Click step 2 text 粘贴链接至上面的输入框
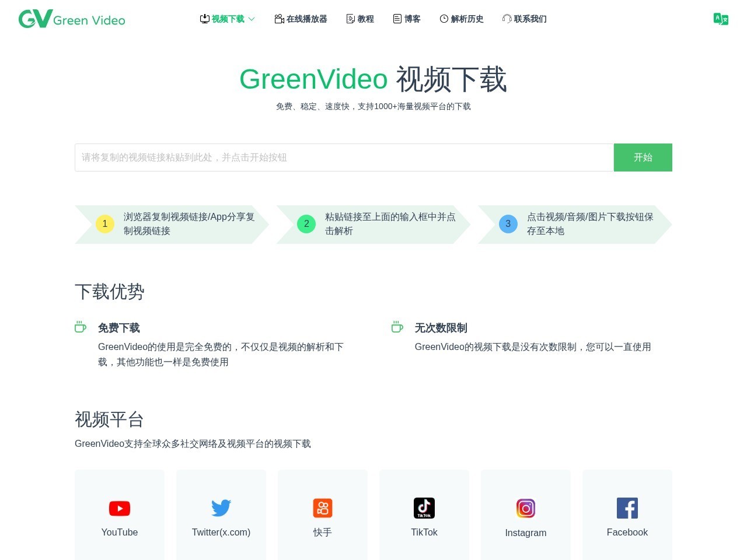This screenshot has width=747, height=560. tap(390, 224)
